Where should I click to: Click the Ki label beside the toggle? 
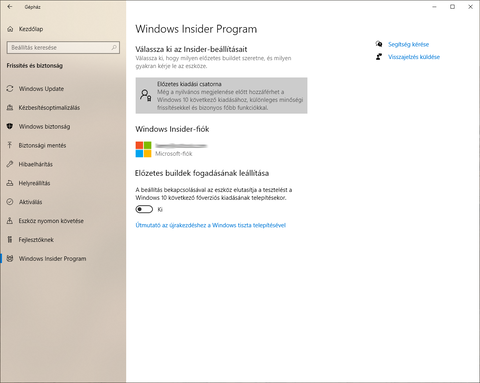(x=160, y=209)
